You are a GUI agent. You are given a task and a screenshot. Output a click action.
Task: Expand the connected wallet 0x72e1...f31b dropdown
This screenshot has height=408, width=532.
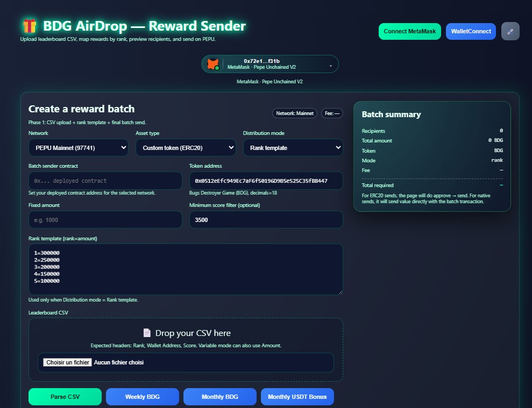pyautogui.click(x=269, y=64)
